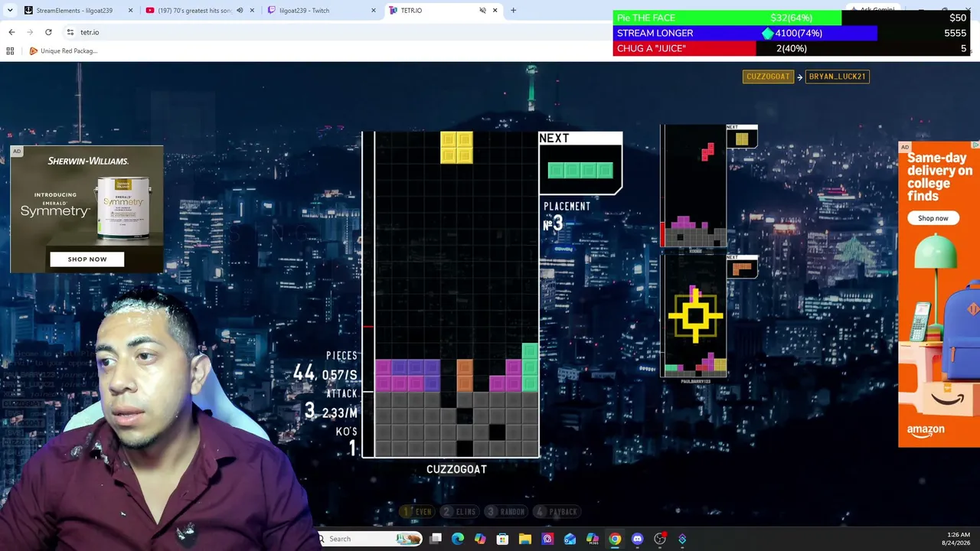This screenshot has width=980, height=551.
Task: Close the 70's greatest hits YouTube tab
Action: [252, 10]
